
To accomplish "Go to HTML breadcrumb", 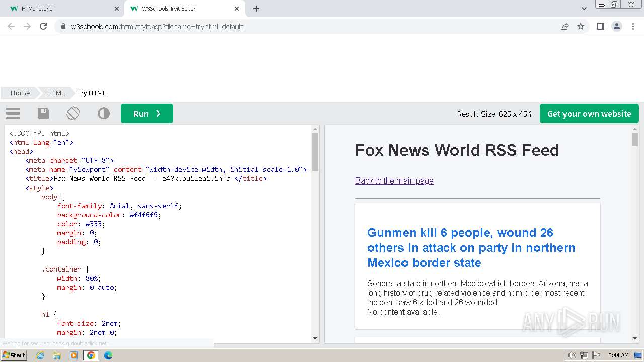I will 56,93.
